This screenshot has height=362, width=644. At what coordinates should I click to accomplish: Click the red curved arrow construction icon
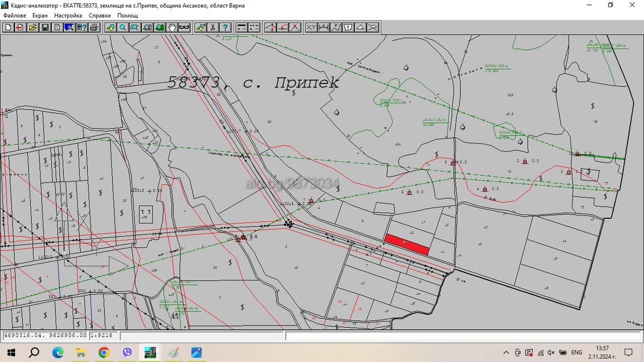(x=283, y=27)
